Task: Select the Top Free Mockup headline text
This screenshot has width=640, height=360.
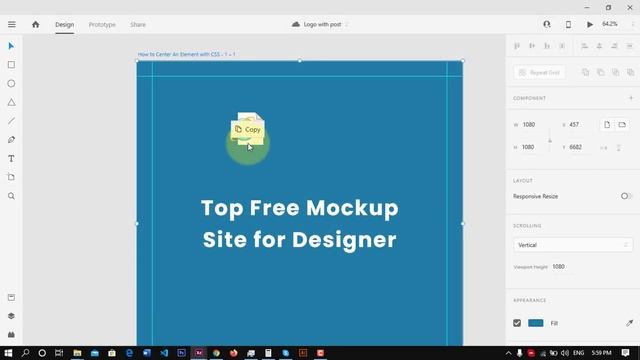Action: [300, 224]
